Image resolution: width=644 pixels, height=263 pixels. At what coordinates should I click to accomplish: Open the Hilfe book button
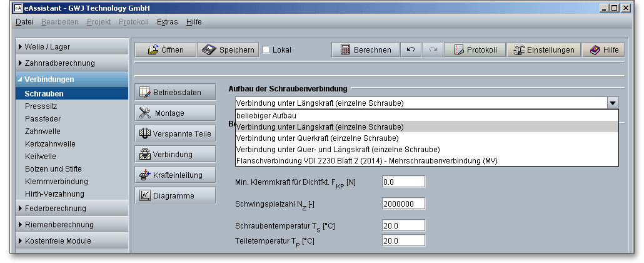[x=603, y=50]
